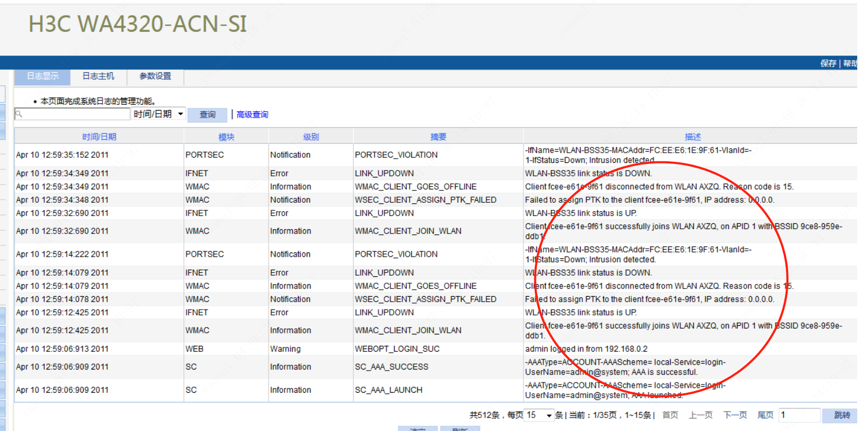868x431 pixels.
Task: Click the 上一页 pagination link
Action: pyautogui.click(x=700, y=415)
